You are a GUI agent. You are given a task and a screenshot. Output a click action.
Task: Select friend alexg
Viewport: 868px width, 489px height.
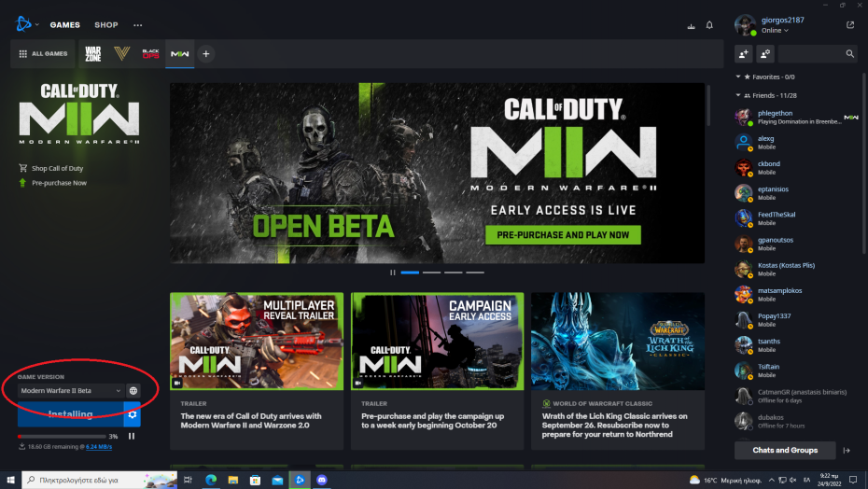[x=797, y=143]
